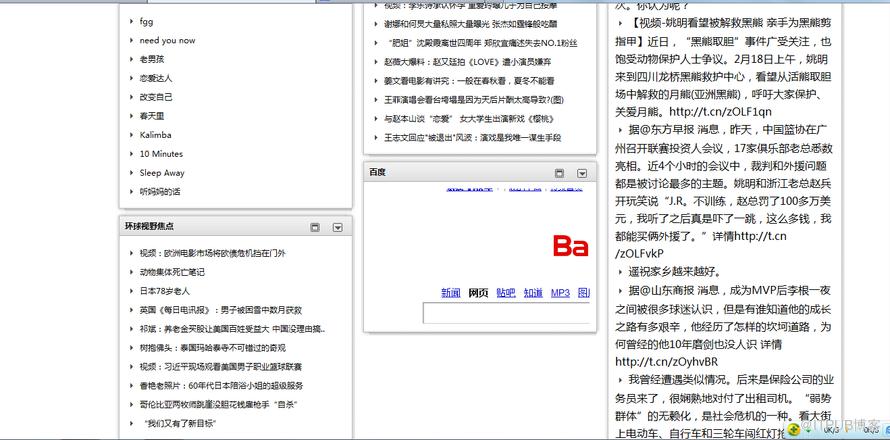Viewport: 890px width, 440px height.
Task: Open headline 树抱佛头：泰国玛哈泰寺不可错过的奇观
Action: [212, 347]
